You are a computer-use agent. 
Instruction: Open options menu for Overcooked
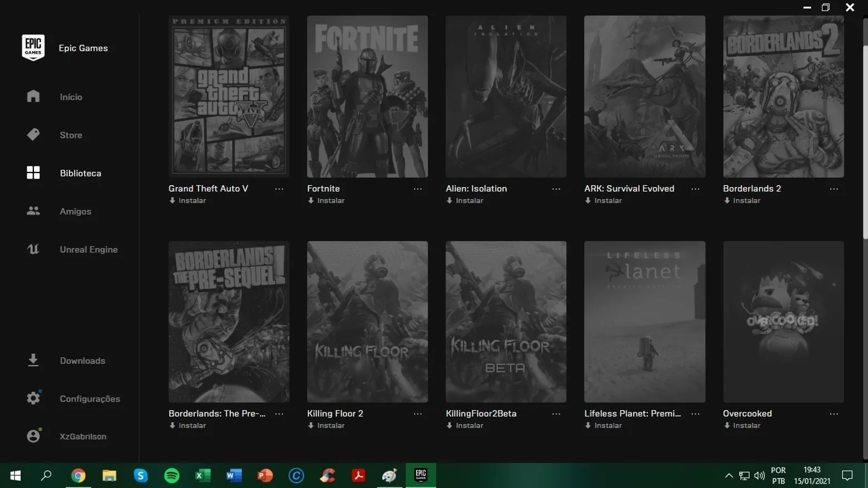(x=834, y=414)
